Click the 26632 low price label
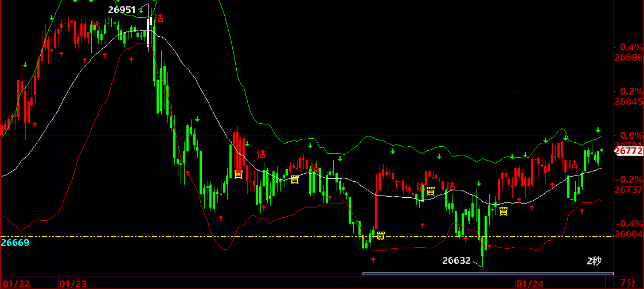The width and height of the screenshot is (644, 289). point(456,260)
